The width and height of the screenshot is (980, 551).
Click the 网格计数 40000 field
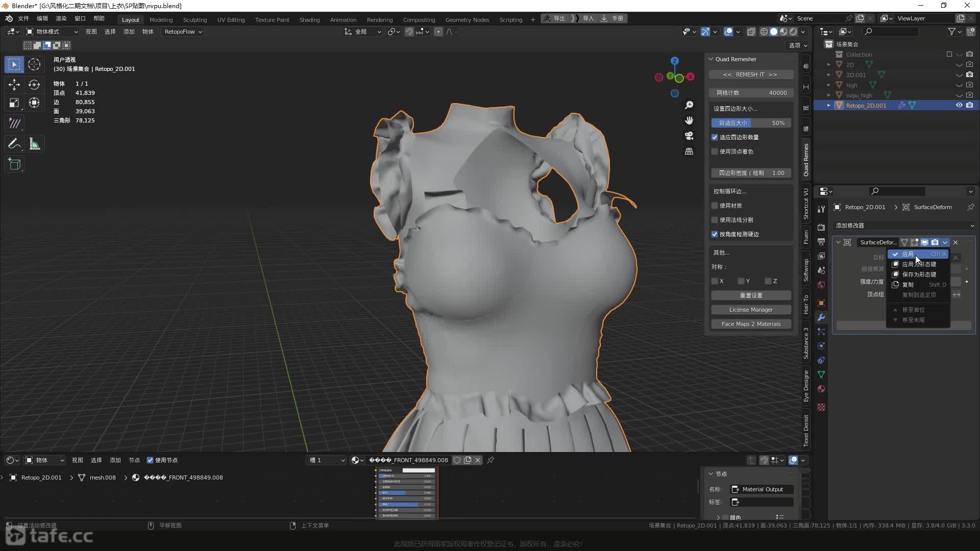(751, 93)
